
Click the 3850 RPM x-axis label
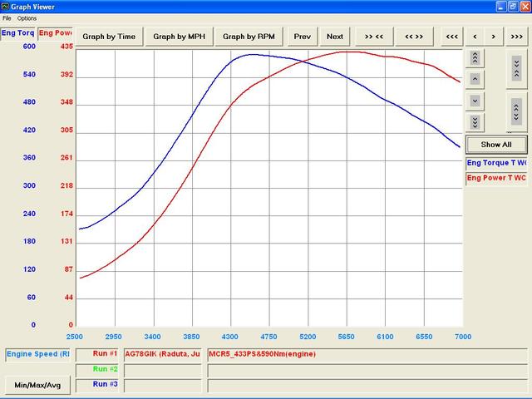tap(191, 337)
